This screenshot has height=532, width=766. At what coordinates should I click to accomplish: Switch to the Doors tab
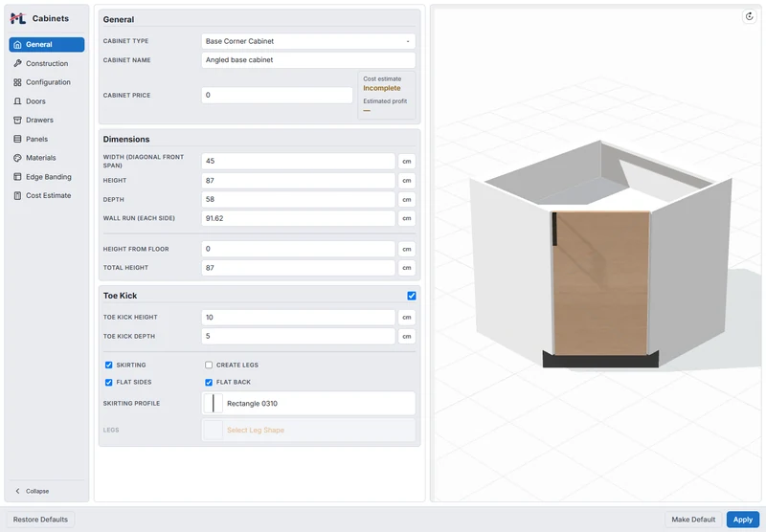coord(46,101)
